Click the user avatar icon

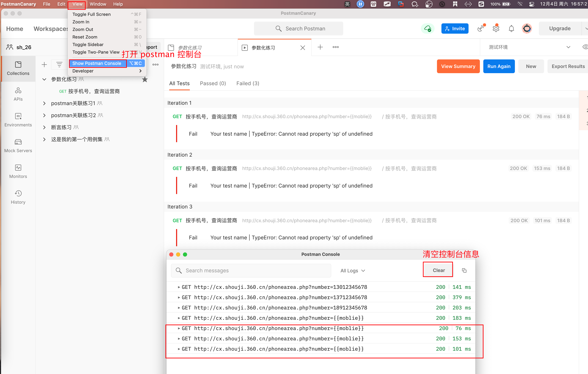click(527, 29)
